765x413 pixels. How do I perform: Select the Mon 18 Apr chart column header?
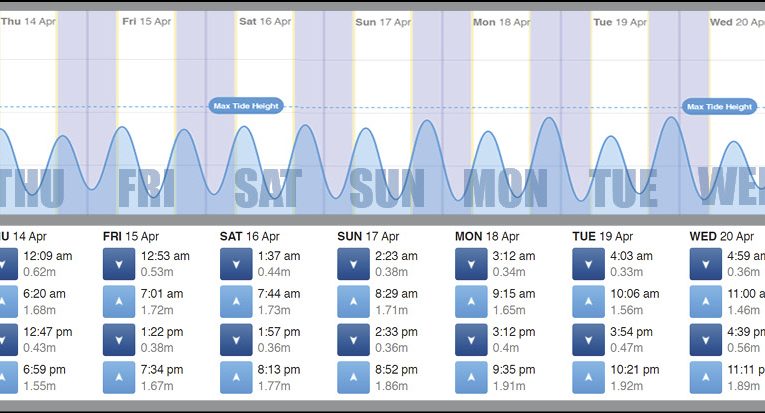click(x=500, y=21)
